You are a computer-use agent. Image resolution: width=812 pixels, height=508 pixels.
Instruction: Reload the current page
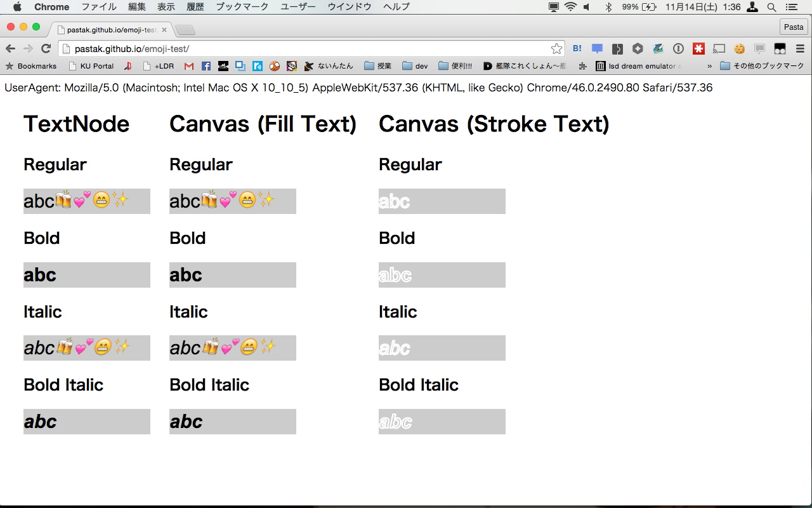click(x=46, y=48)
